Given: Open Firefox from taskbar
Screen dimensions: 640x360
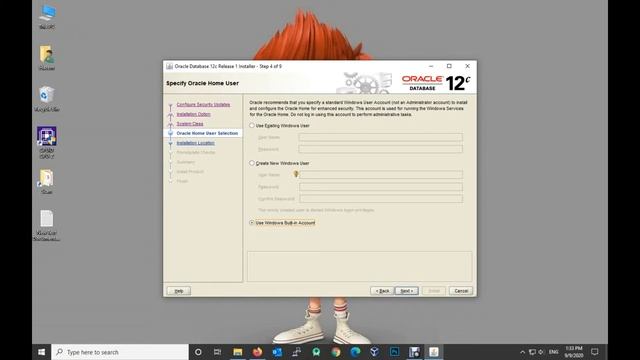Looking at the screenshot, I should (257, 352).
